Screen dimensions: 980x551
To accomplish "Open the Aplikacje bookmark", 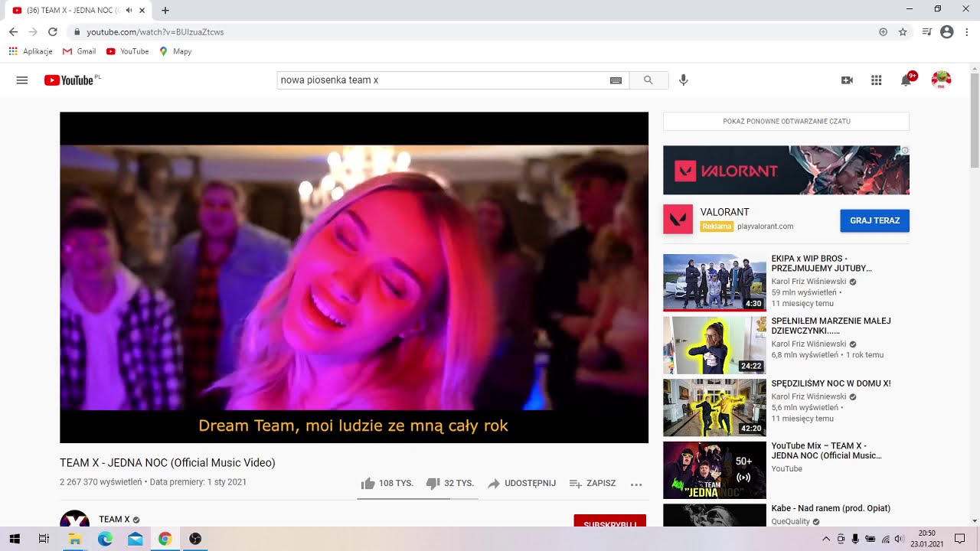I will click(31, 51).
